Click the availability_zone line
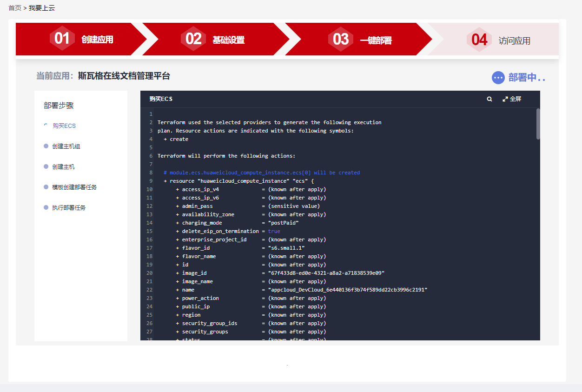582x392 pixels. click(x=251, y=214)
